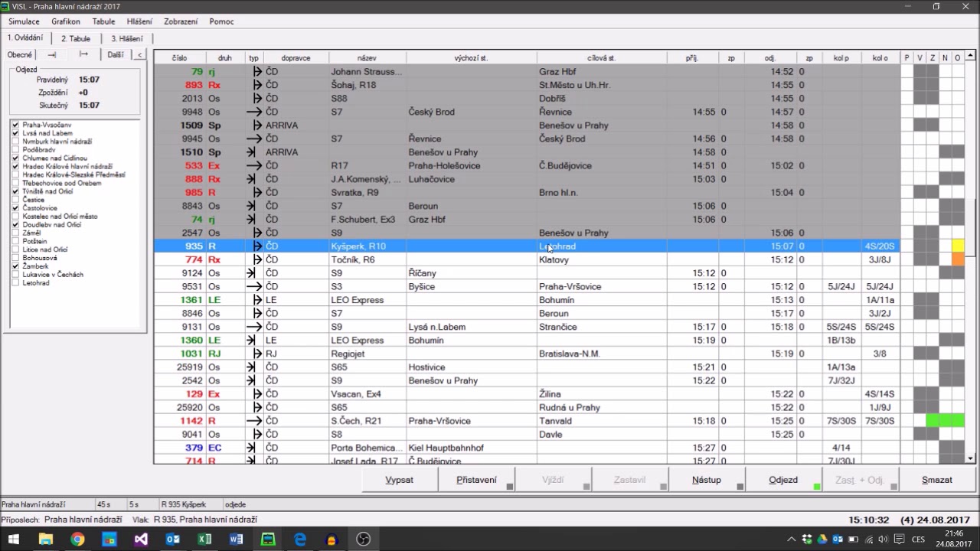Sort table by cílová st. column header

pos(601,57)
